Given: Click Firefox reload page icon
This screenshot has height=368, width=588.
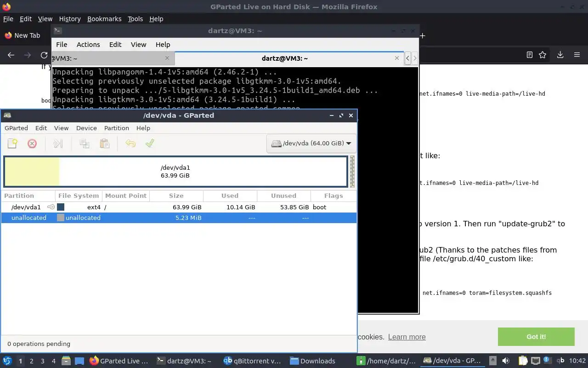Looking at the screenshot, I should coord(44,55).
